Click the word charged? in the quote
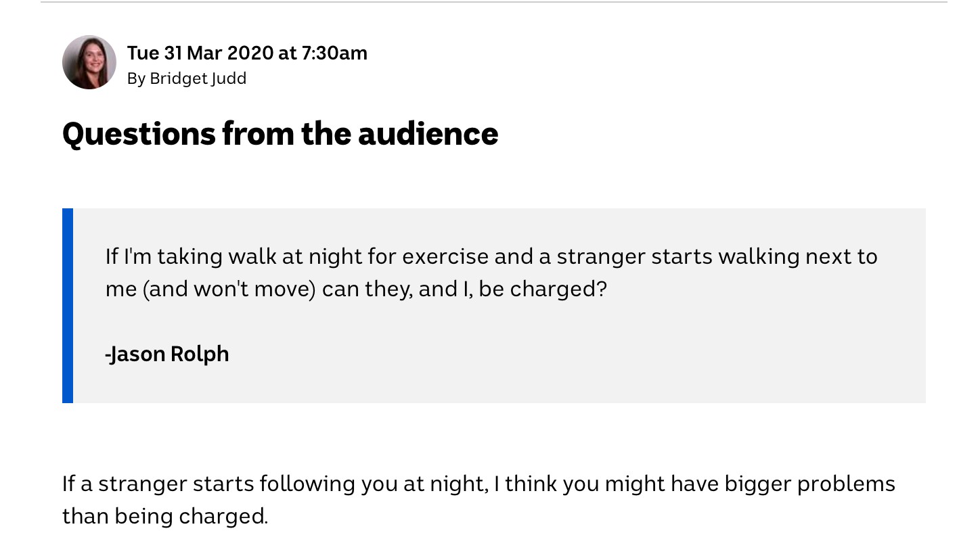The image size is (980, 556). pos(558,289)
